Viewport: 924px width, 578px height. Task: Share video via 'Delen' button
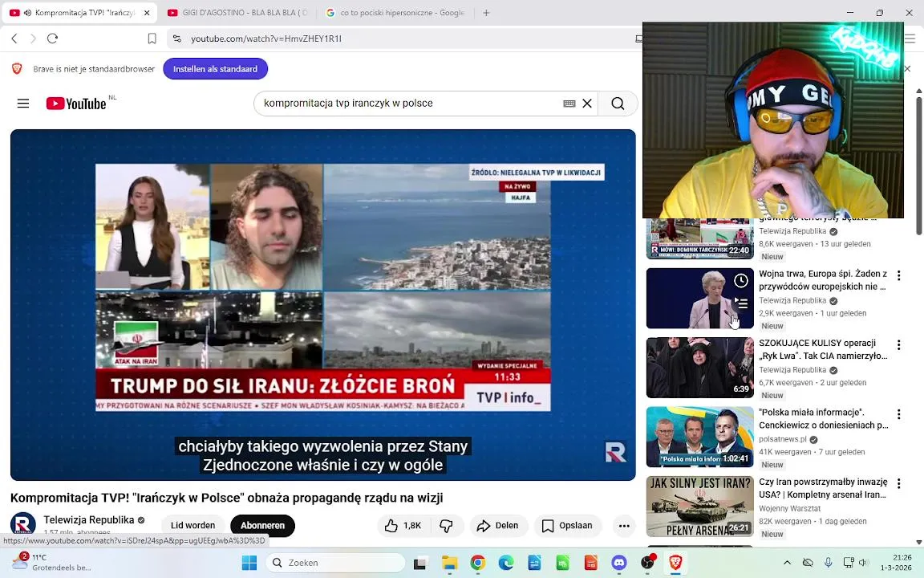pyautogui.click(x=498, y=526)
